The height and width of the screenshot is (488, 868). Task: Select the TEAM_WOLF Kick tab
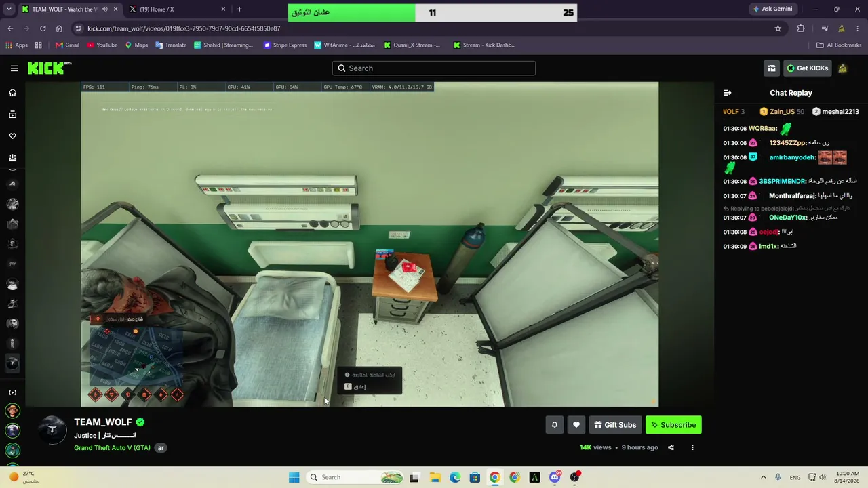[x=69, y=9]
